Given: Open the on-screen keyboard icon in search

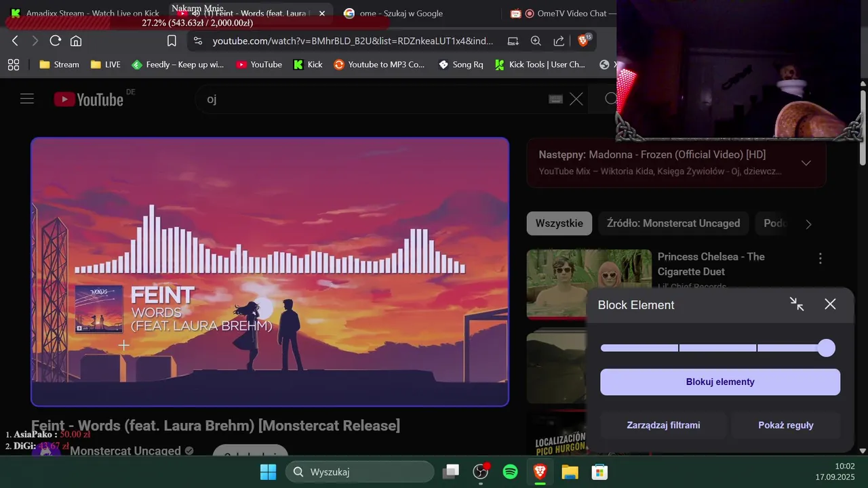Looking at the screenshot, I should pyautogui.click(x=555, y=99).
